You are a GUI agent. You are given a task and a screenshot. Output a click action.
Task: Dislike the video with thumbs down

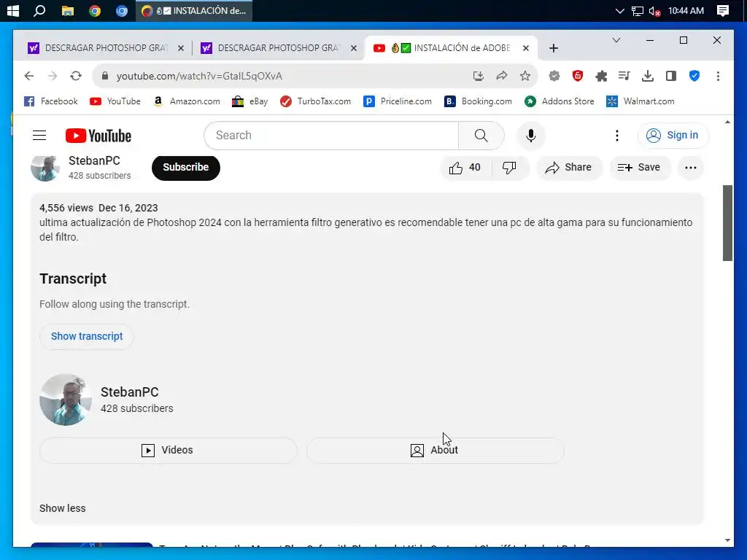(509, 168)
